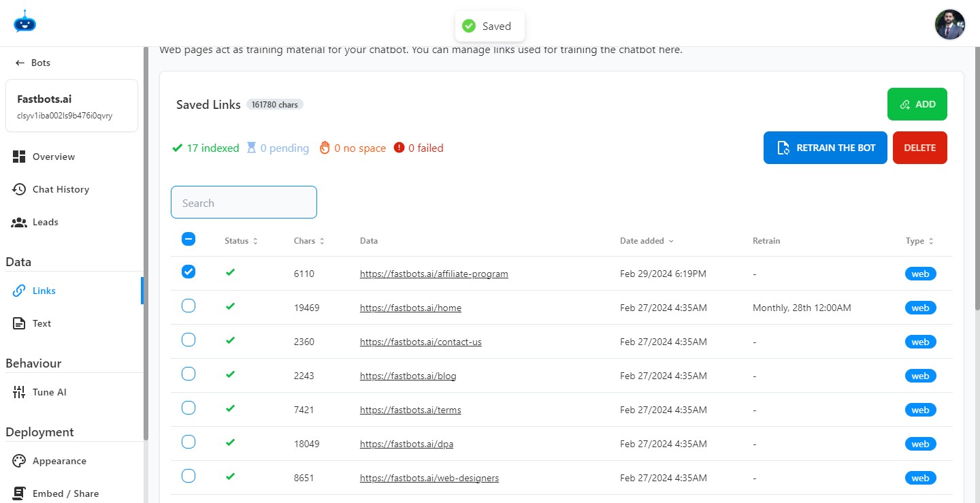Screen dimensions: 980x503
Task: Open Embed / Share in the sidebar
Action: click(65, 493)
